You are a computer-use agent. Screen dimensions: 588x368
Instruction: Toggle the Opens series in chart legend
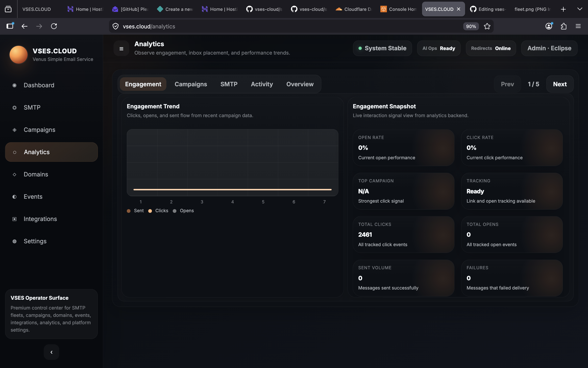183,211
